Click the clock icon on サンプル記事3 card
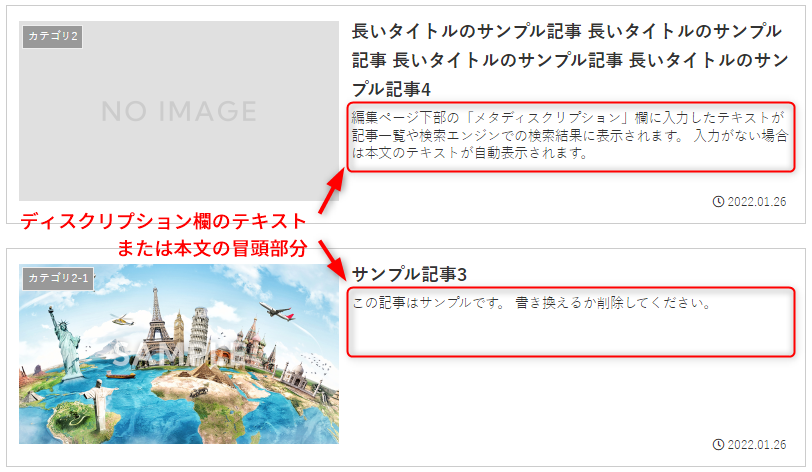The image size is (812, 472). 718,445
